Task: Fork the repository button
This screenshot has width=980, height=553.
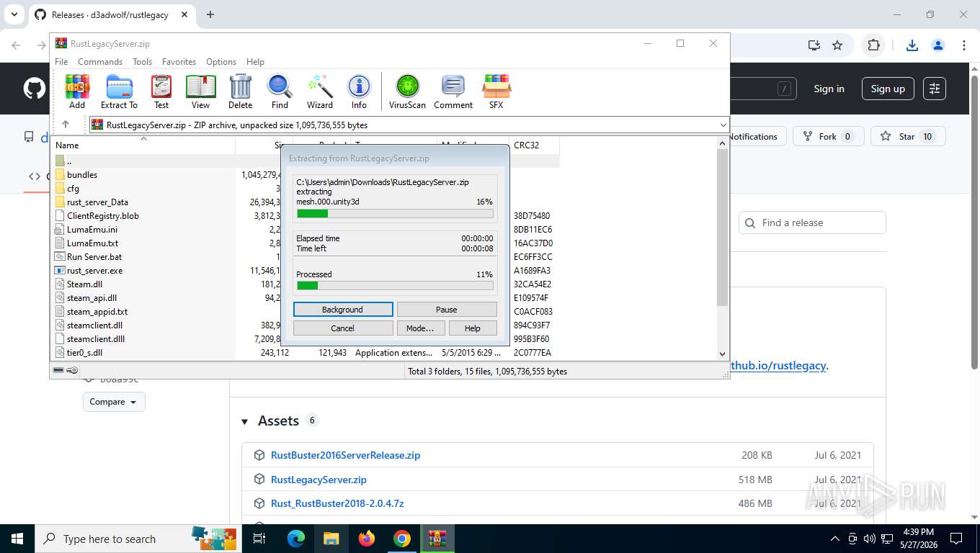Action: click(x=828, y=137)
